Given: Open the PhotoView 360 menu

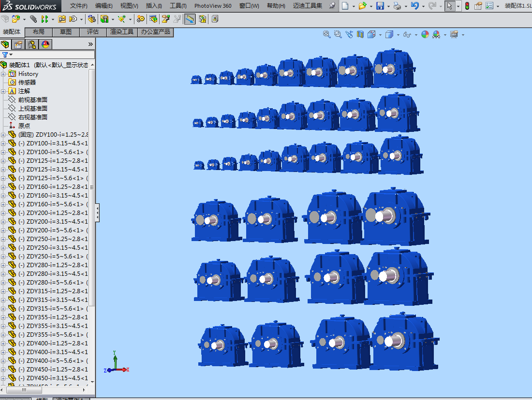Looking at the screenshot, I should click(x=213, y=6).
